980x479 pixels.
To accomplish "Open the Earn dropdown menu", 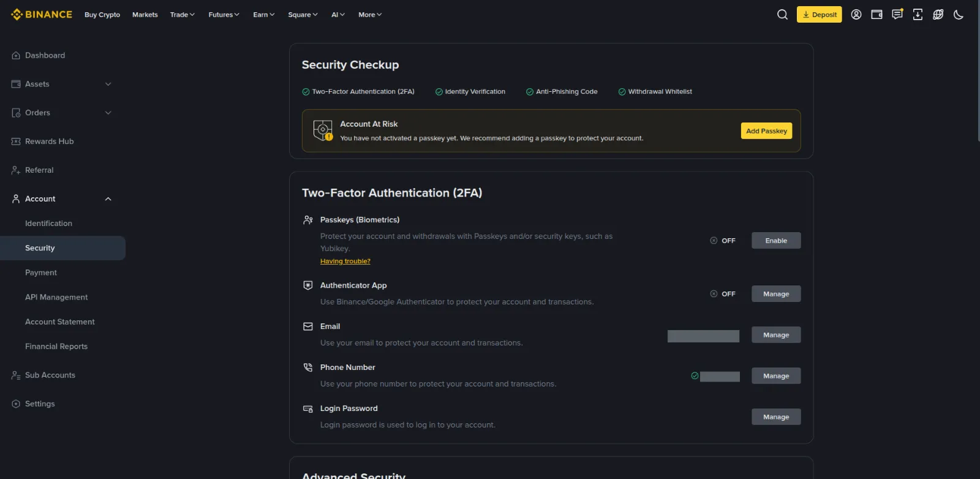I will (x=264, y=15).
